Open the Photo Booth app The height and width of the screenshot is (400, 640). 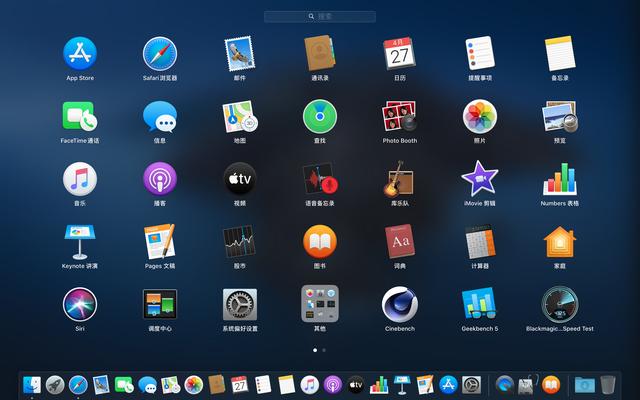[400, 117]
